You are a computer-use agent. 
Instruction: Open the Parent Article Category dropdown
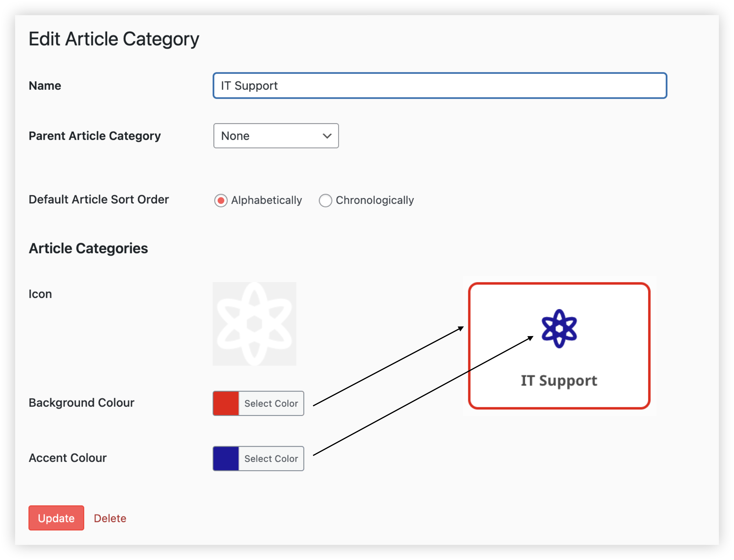click(276, 136)
